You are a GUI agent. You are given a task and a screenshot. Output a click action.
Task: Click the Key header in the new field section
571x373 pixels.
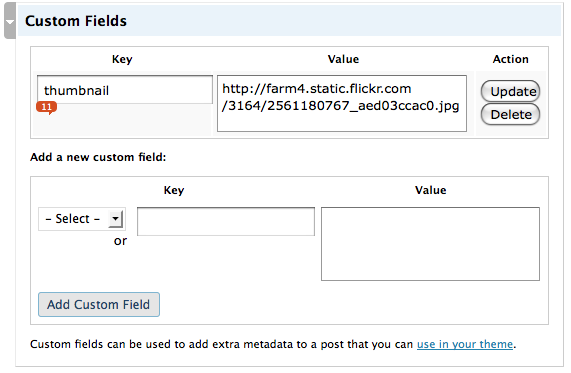(174, 190)
